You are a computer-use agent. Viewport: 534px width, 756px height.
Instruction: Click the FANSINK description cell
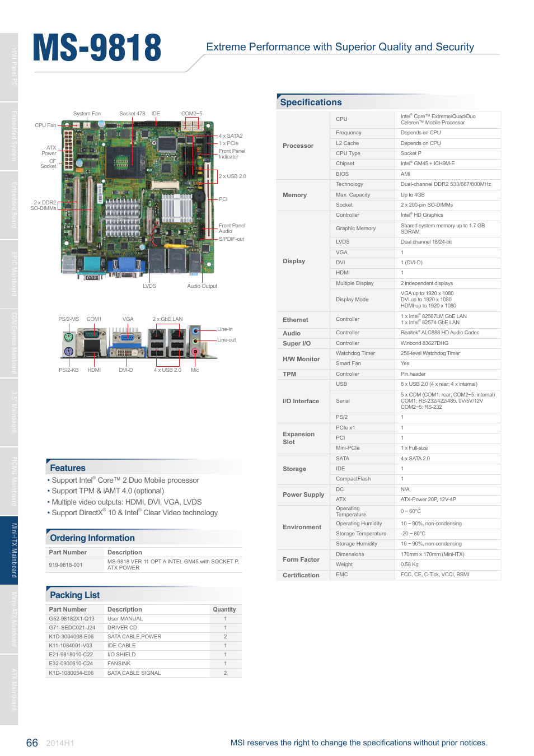click(x=119, y=664)
